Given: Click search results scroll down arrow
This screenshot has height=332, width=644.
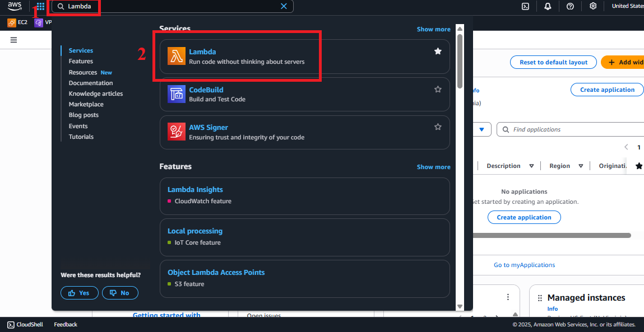Looking at the screenshot, I should (x=460, y=307).
